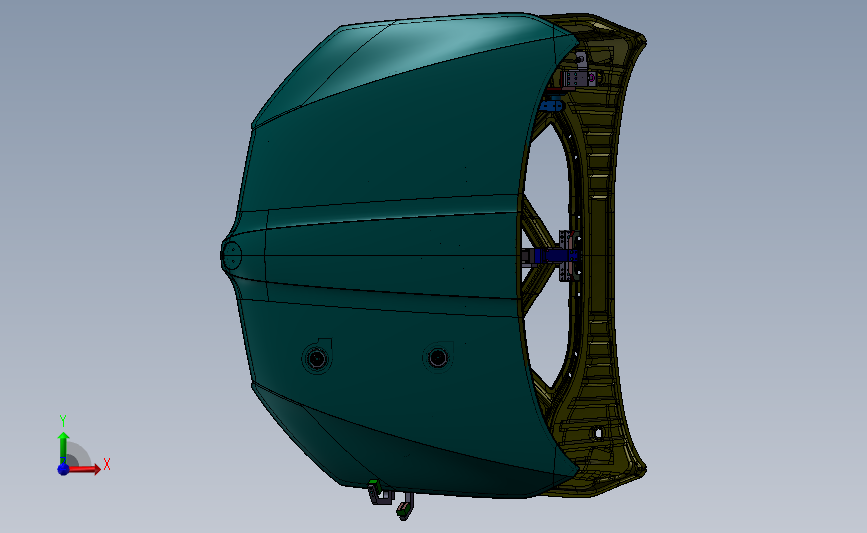
Task: Click the red X axis arrow of the triad
Action: click(83, 469)
